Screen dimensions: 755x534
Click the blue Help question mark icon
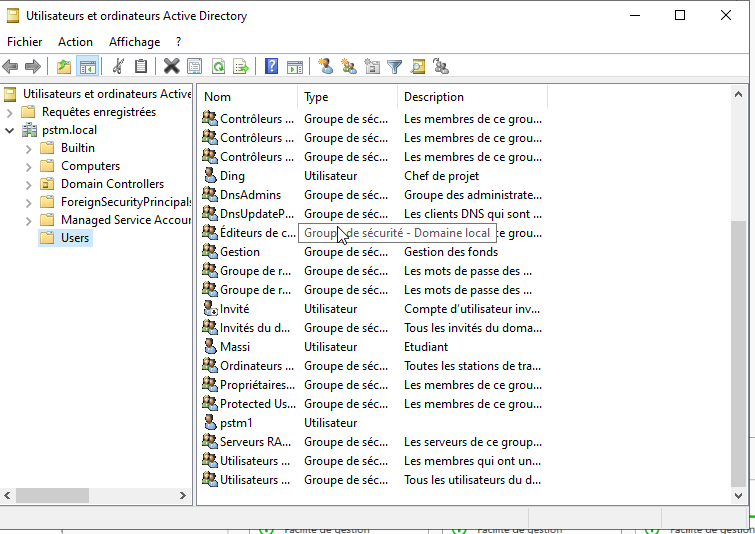point(271,67)
